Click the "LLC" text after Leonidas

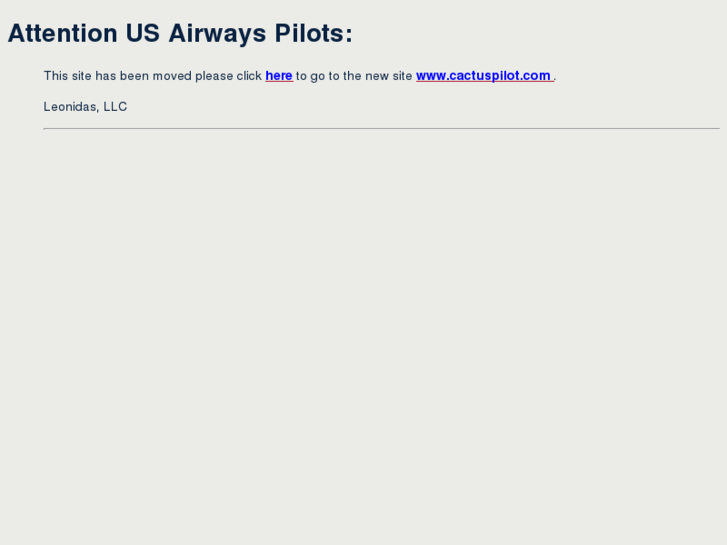(115, 107)
